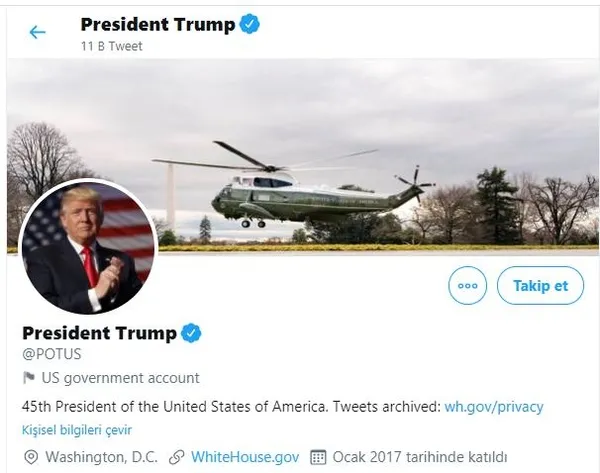Visit the WhiteHouse.gov website link

244,457
